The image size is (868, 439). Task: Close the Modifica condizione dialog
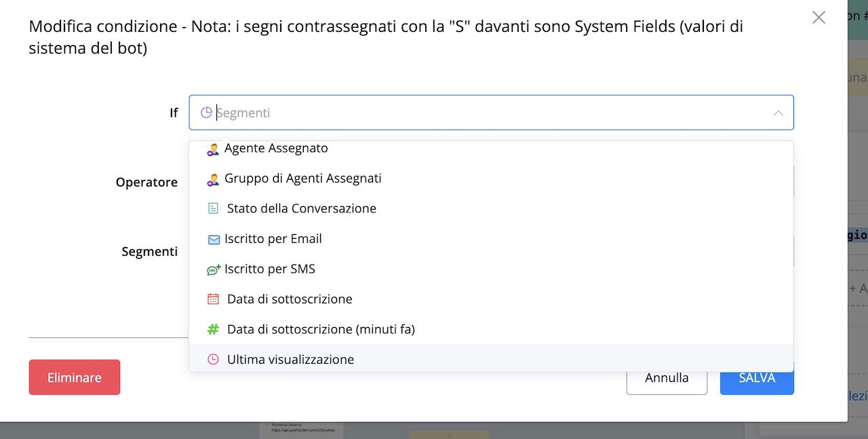(818, 18)
